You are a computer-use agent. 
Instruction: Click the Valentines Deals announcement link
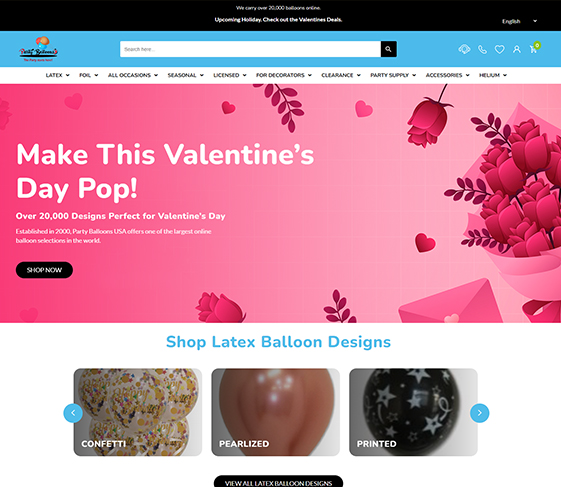[x=278, y=20]
